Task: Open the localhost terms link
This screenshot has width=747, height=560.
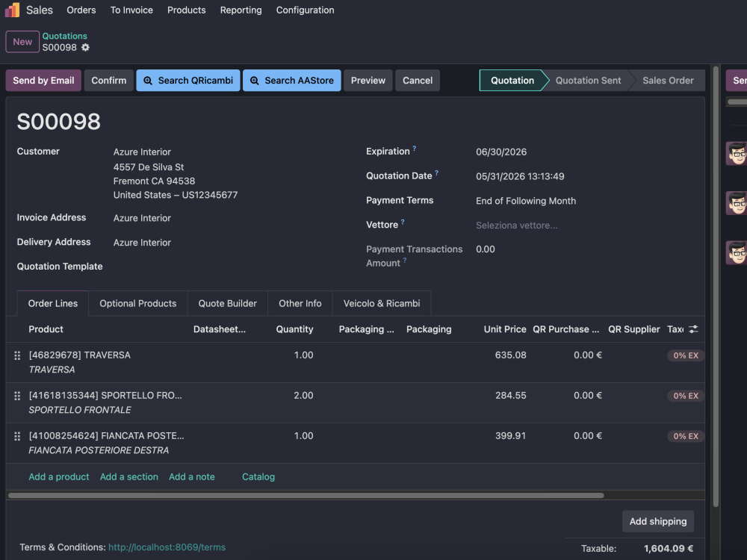Action: (x=167, y=547)
